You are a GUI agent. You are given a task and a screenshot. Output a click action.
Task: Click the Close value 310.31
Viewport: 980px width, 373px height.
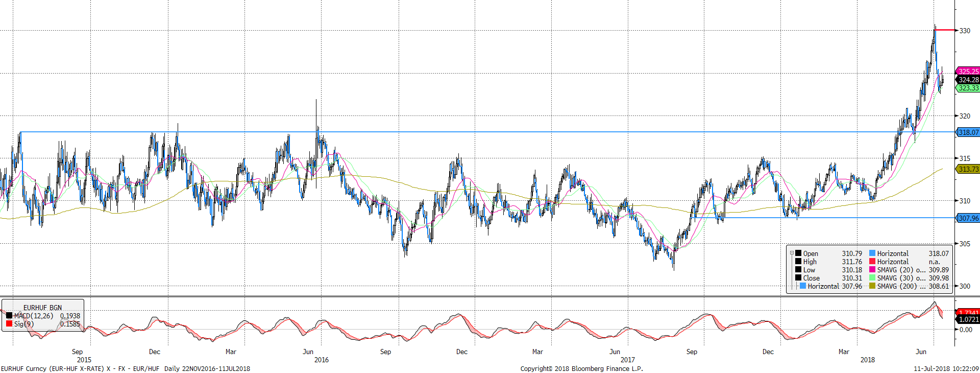852,278
